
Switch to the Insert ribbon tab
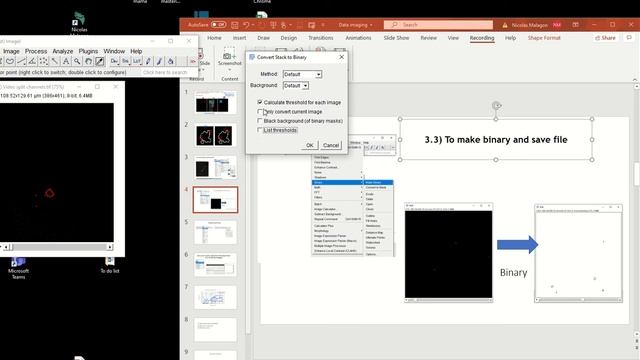point(240,38)
